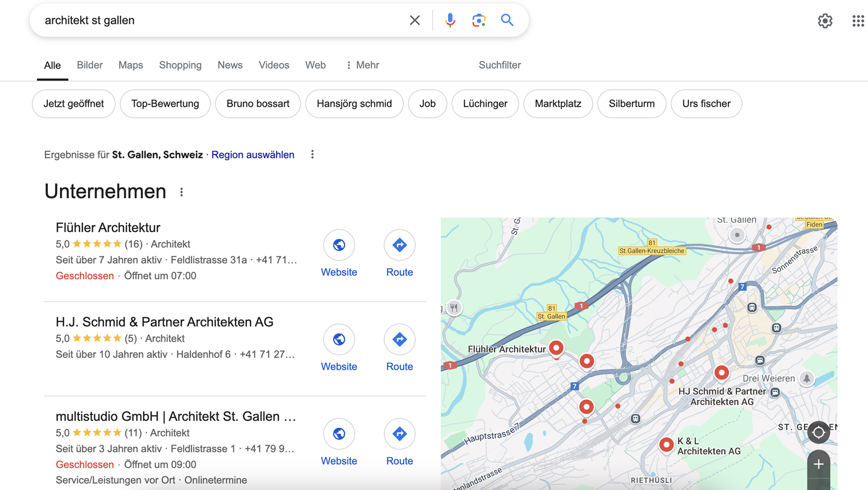Open the three-dot menu near Region auswählen

pyautogui.click(x=312, y=155)
